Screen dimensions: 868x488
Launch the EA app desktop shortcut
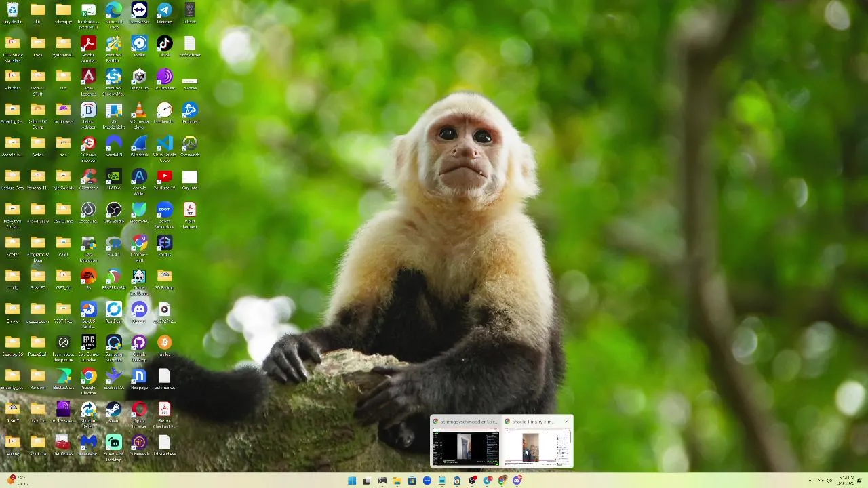point(88,279)
